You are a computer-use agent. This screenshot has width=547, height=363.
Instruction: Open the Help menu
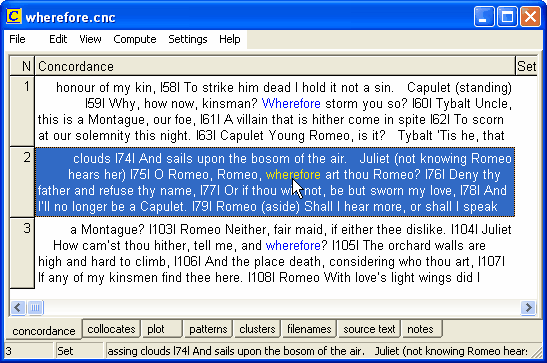(x=230, y=39)
